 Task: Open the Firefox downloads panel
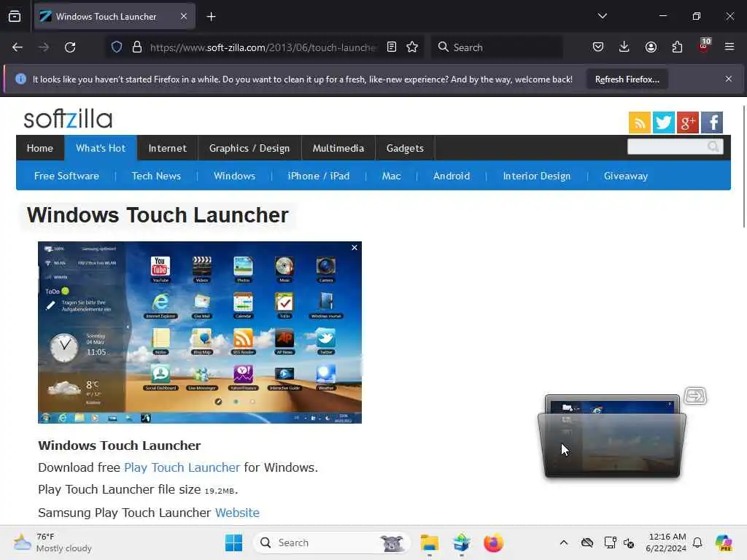coord(624,47)
